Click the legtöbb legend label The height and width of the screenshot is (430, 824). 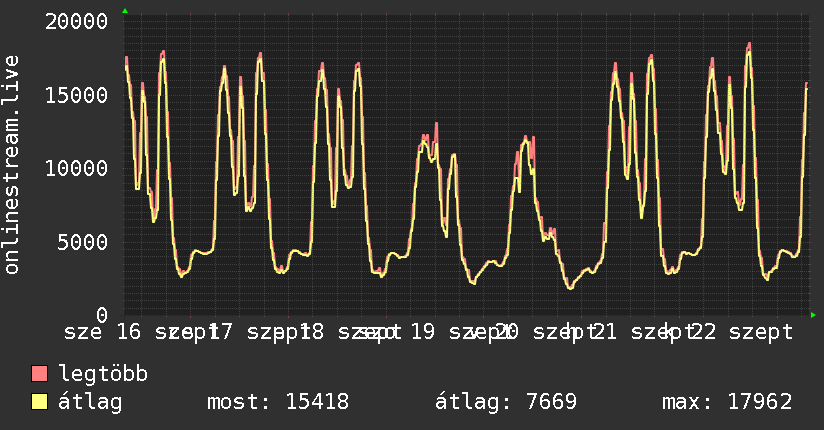point(103,374)
